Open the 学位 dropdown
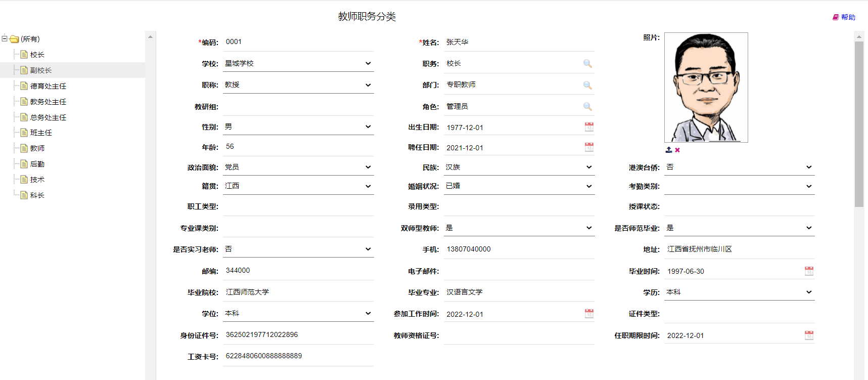This screenshot has width=868, height=380. tap(298, 313)
